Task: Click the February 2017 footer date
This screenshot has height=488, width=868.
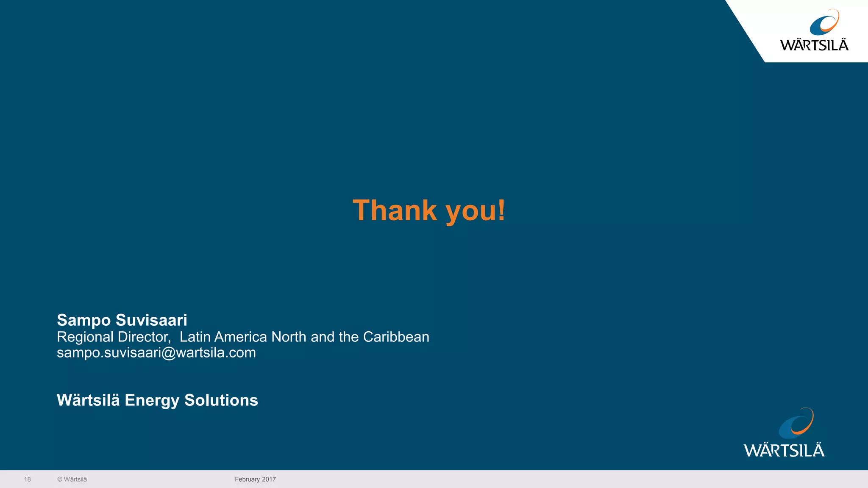Action: point(255,480)
